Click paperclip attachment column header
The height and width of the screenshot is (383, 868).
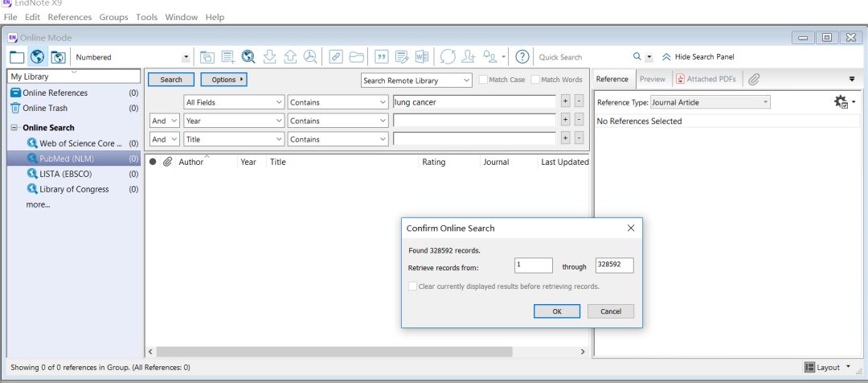[x=167, y=162]
